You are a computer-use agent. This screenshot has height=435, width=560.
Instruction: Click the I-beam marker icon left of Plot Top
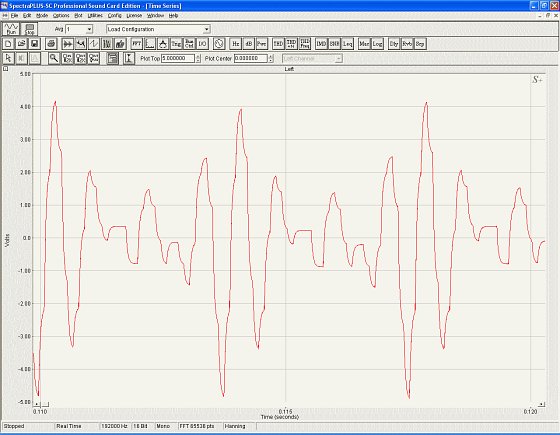click(129, 58)
